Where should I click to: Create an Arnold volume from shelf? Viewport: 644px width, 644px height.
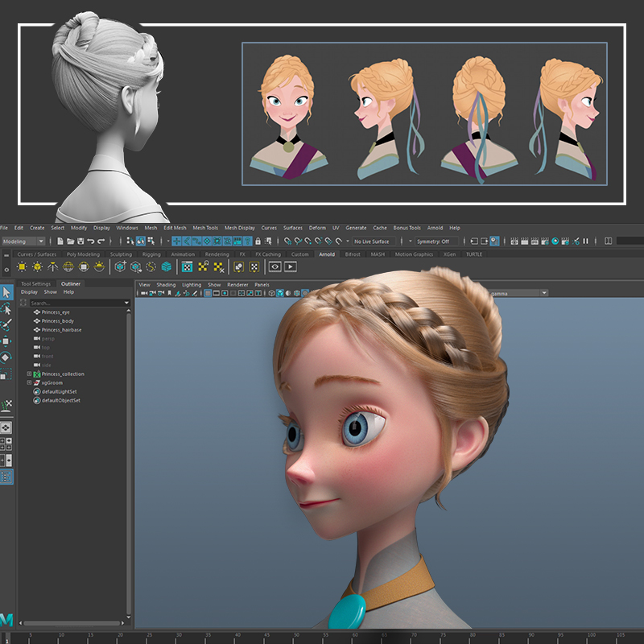[x=167, y=267]
